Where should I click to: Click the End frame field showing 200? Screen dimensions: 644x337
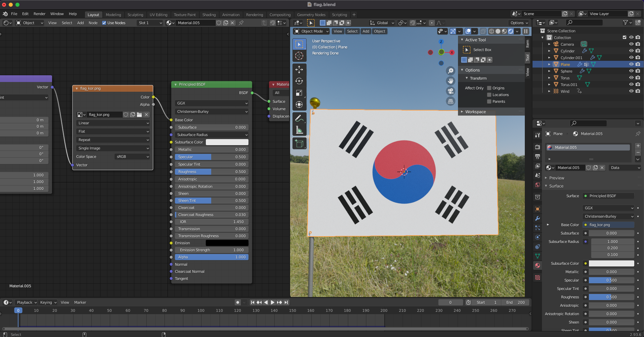515,302
